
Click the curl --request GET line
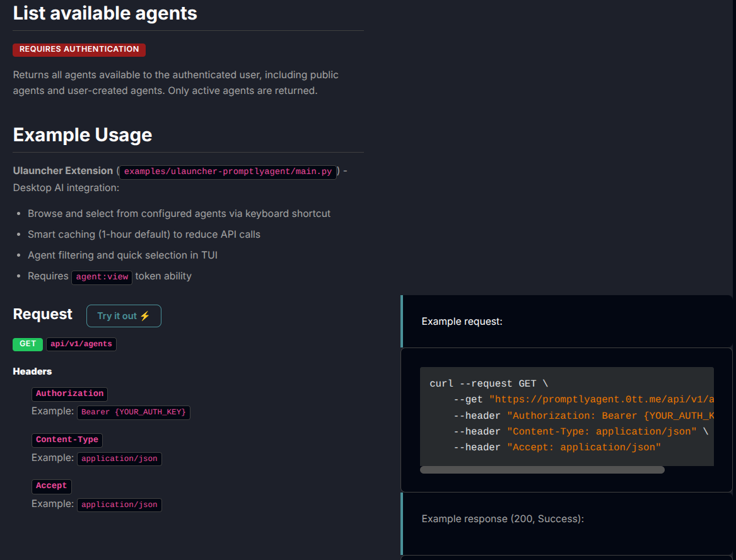pos(489,383)
